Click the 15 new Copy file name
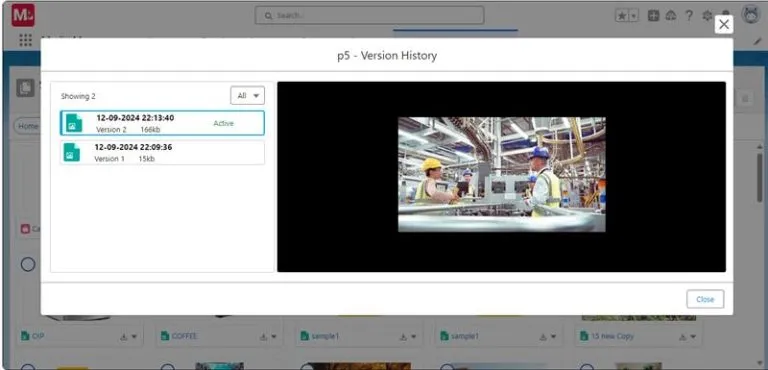The width and height of the screenshot is (768, 370). [612, 336]
